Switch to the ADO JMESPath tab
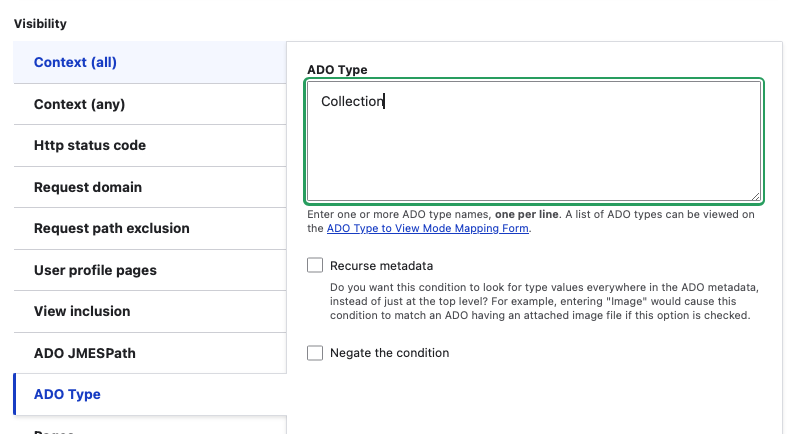 (84, 353)
